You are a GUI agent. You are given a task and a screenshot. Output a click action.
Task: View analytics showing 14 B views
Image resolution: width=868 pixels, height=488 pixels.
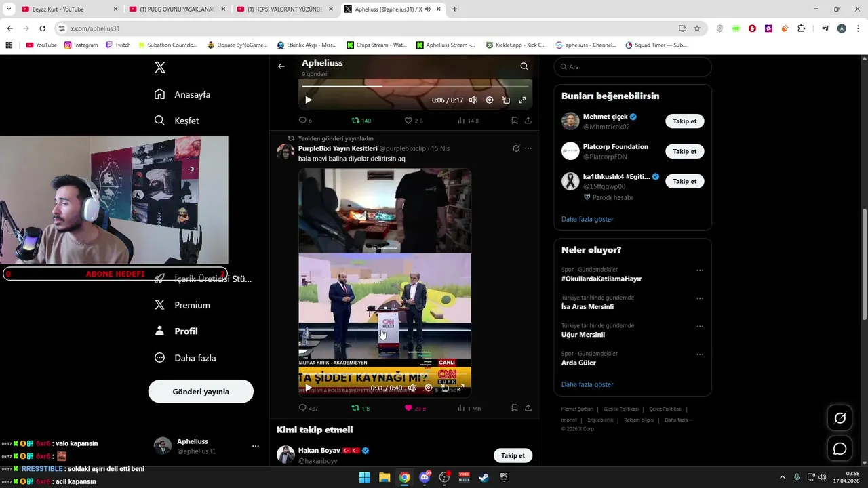coord(468,121)
